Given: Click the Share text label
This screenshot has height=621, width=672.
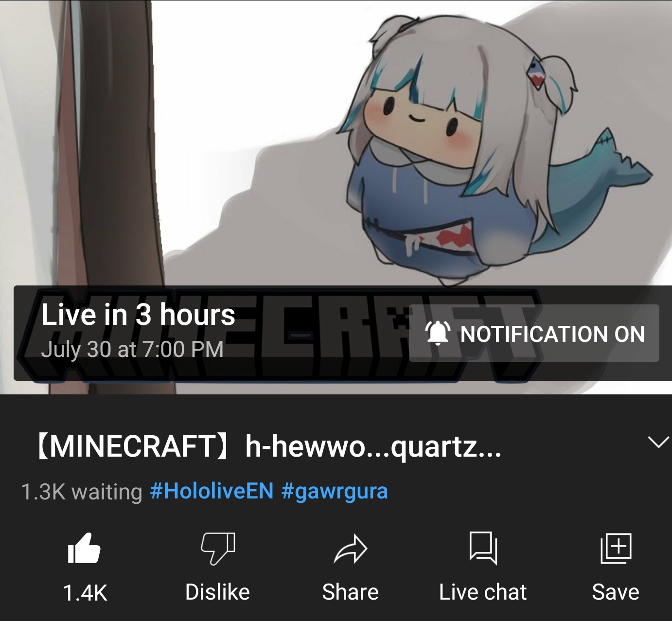Looking at the screenshot, I should [x=350, y=592].
